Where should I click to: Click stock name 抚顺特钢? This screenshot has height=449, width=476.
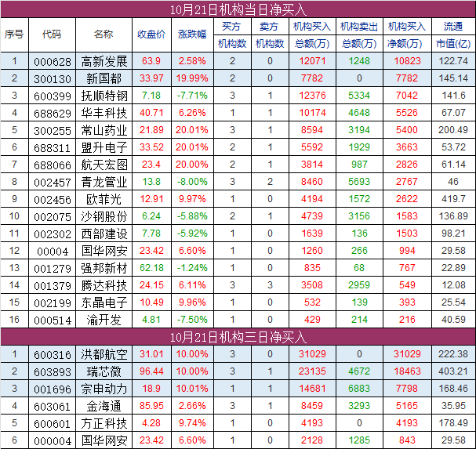(104, 96)
